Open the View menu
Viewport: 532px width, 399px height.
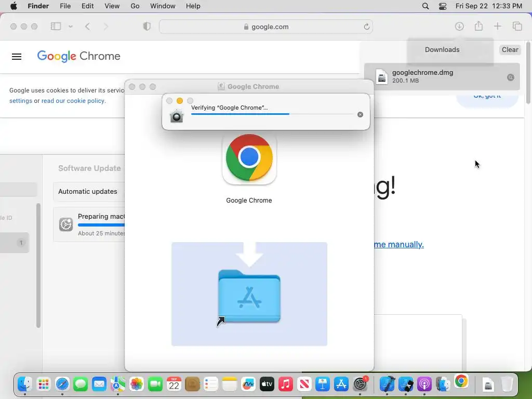112,6
